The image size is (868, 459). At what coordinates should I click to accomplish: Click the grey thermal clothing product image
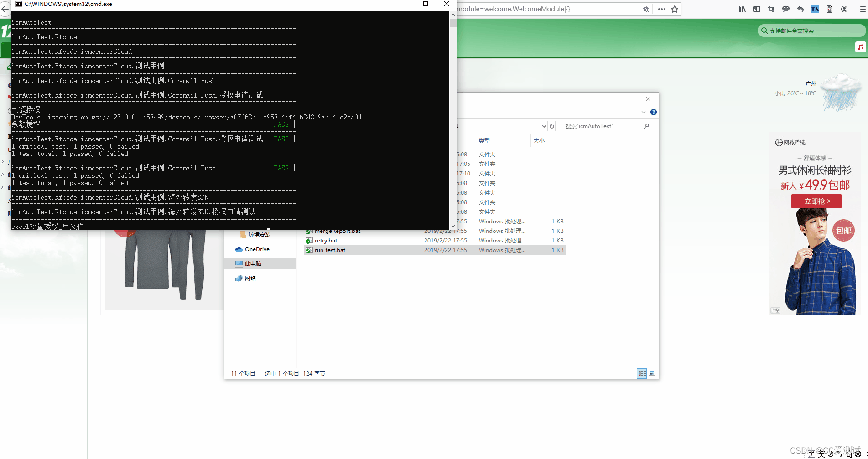(165, 271)
